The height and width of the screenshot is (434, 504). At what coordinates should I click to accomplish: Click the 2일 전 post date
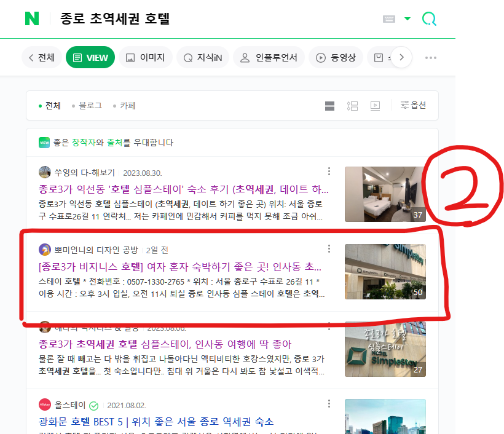tap(157, 250)
